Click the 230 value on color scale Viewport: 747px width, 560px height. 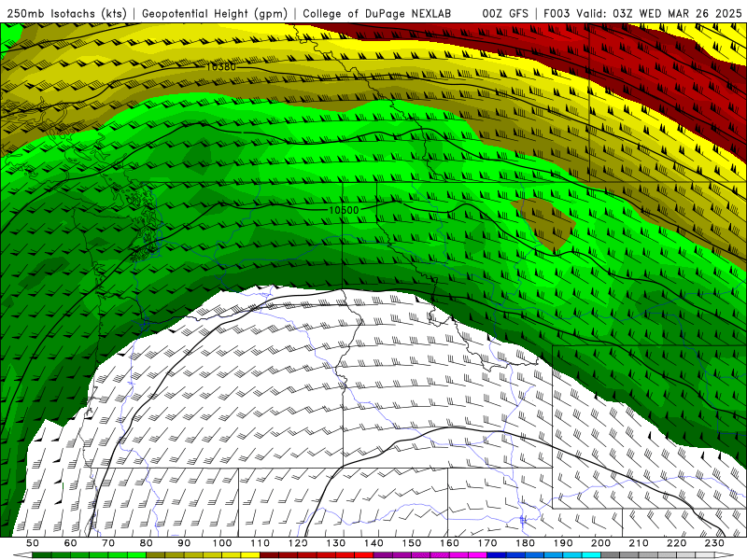(x=714, y=543)
